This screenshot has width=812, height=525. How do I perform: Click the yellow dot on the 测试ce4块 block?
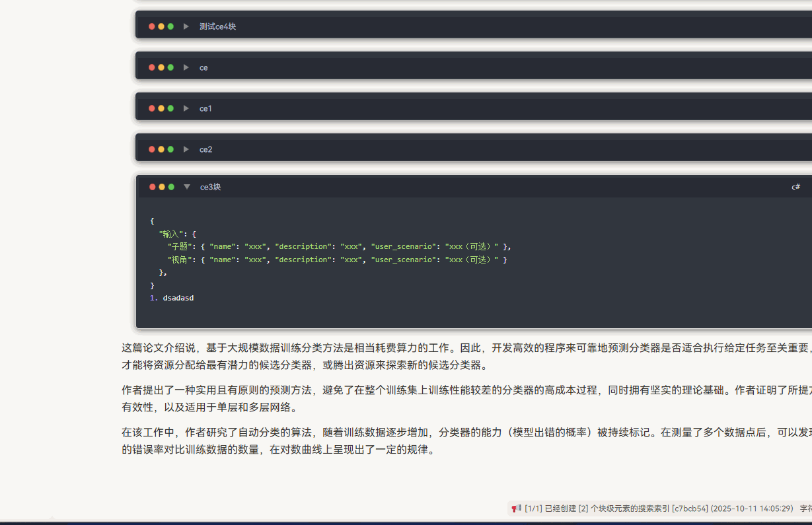click(x=161, y=26)
